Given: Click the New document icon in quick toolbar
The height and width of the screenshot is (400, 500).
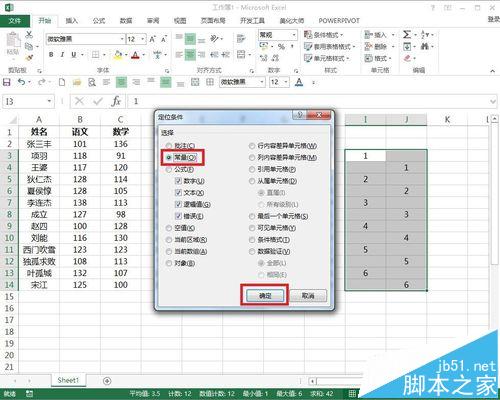Looking at the screenshot, I should [x=62, y=82].
